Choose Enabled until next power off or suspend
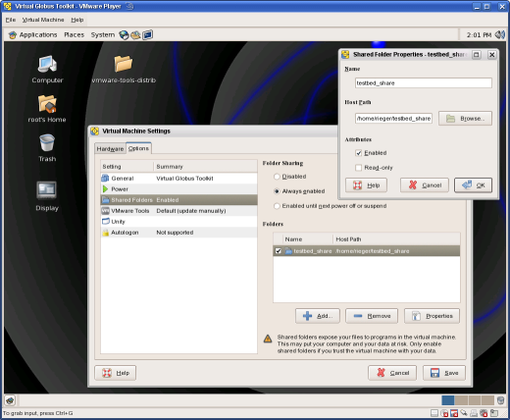510x420 pixels. pos(277,206)
